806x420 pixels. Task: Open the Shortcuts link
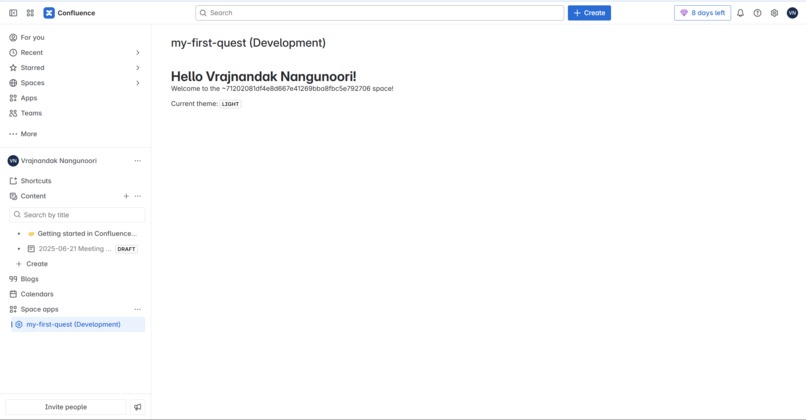(x=35, y=181)
